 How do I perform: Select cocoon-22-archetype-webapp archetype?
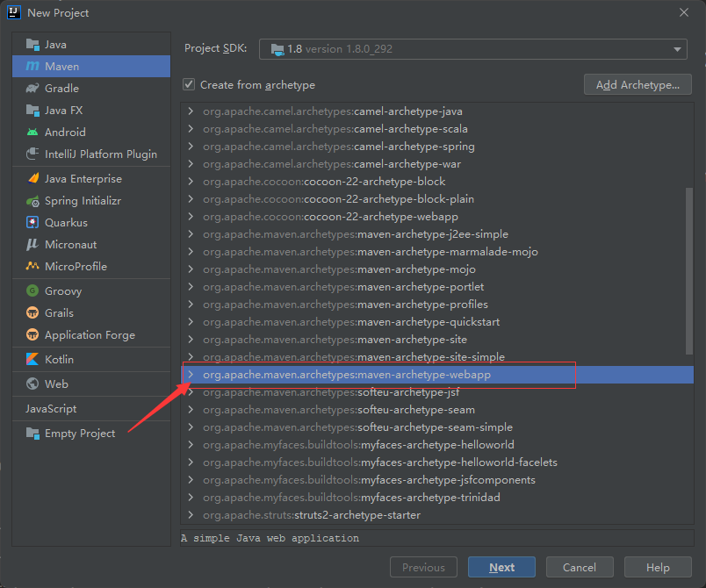tap(436, 217)
